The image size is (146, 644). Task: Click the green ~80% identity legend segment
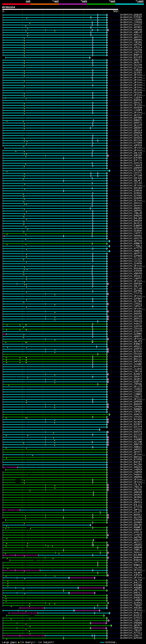(101, 4)
